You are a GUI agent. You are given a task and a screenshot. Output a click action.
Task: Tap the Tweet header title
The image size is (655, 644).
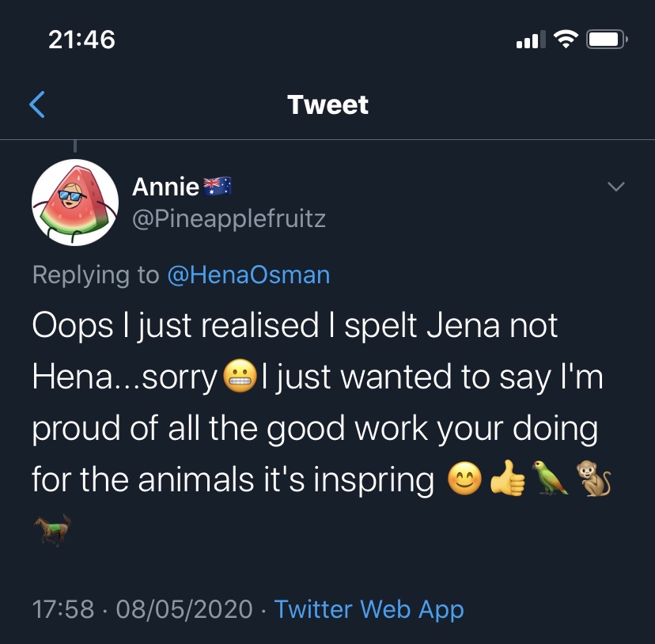tap(327, 104)
